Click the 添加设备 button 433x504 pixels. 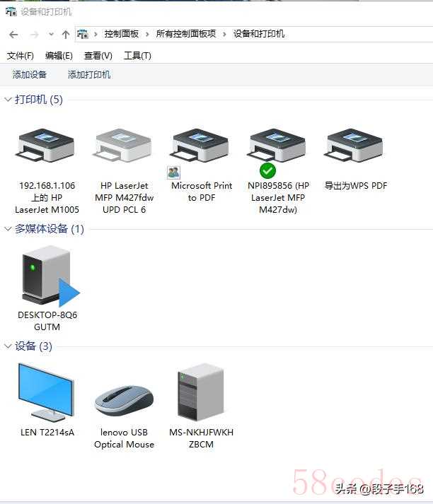pos(30,74)
